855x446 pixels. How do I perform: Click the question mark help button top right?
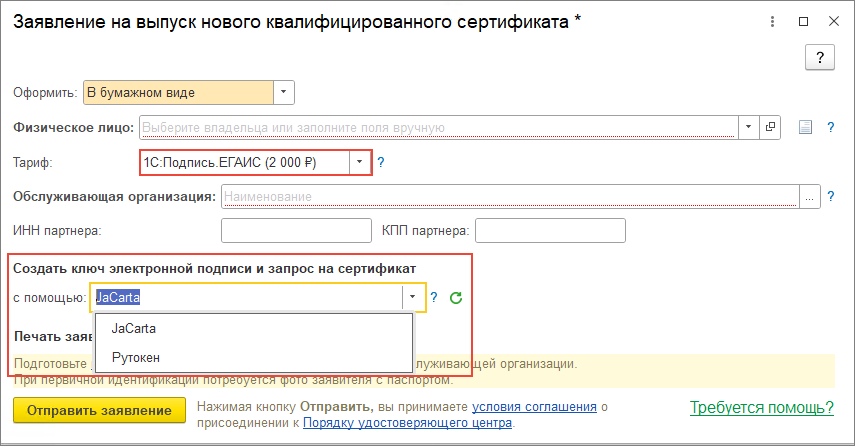pos(820,58)
